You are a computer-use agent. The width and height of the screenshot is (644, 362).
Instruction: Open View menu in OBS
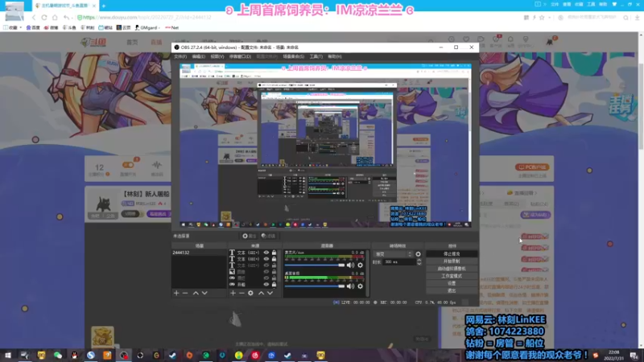coord(217,56)
